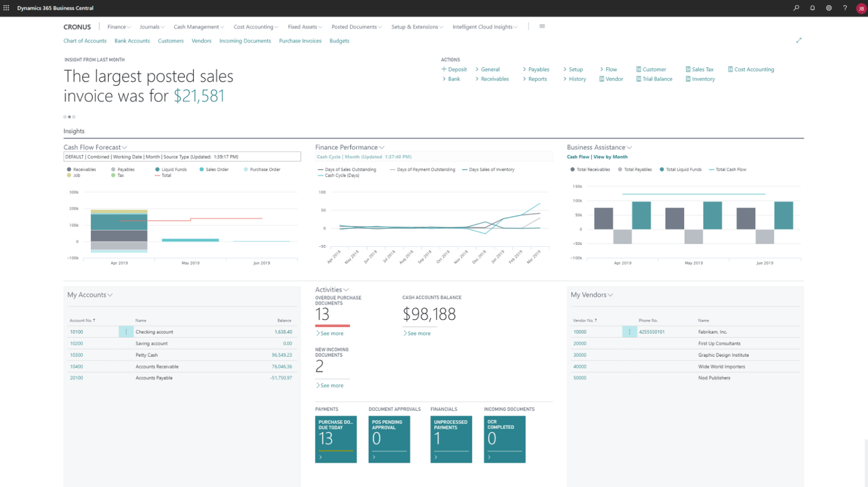
Task: Open global search with the magnifier icon
Action: (x=796, y=8)
